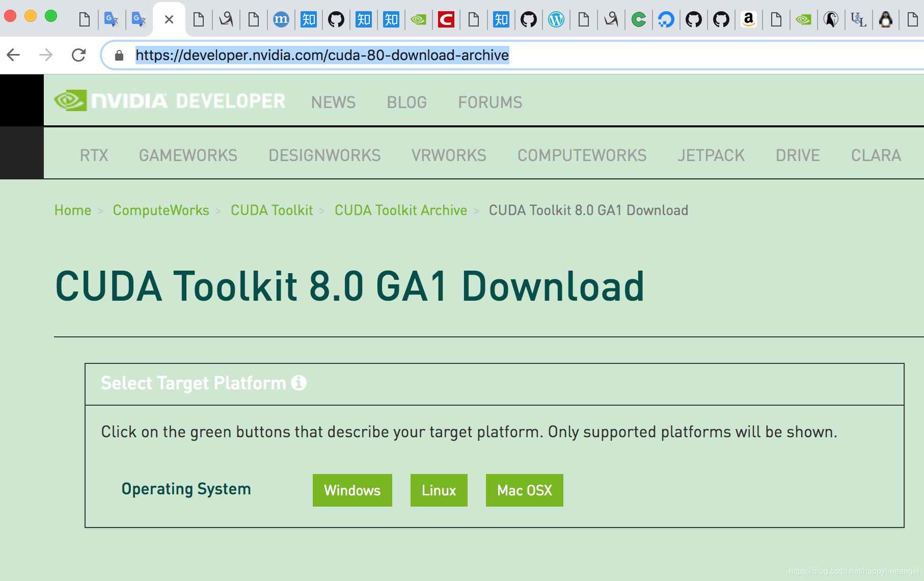Screen dimensions: 924x581
Task: Go to the DESIGNWORKS section
Action: [x=324, y=155]
